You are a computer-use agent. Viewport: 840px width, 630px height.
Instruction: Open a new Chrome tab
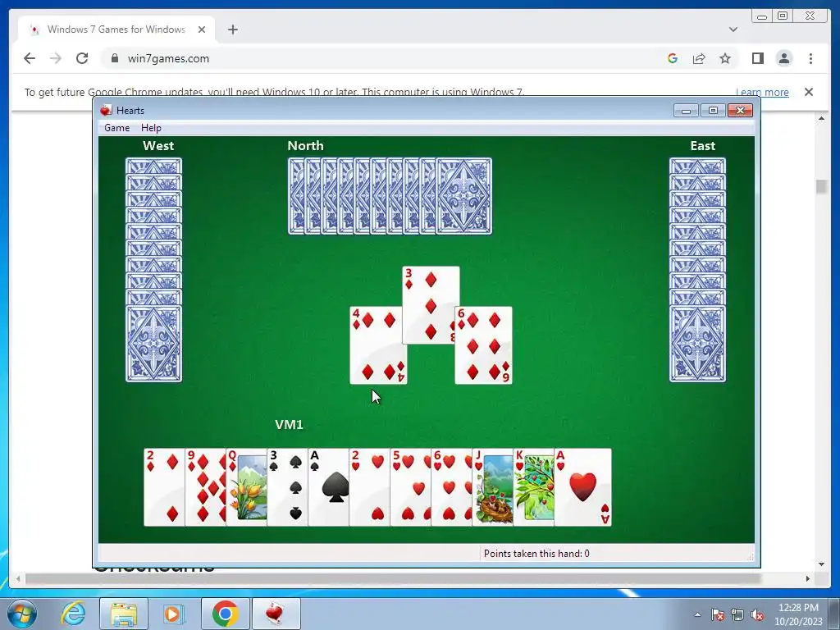click(x=232, y=30)
